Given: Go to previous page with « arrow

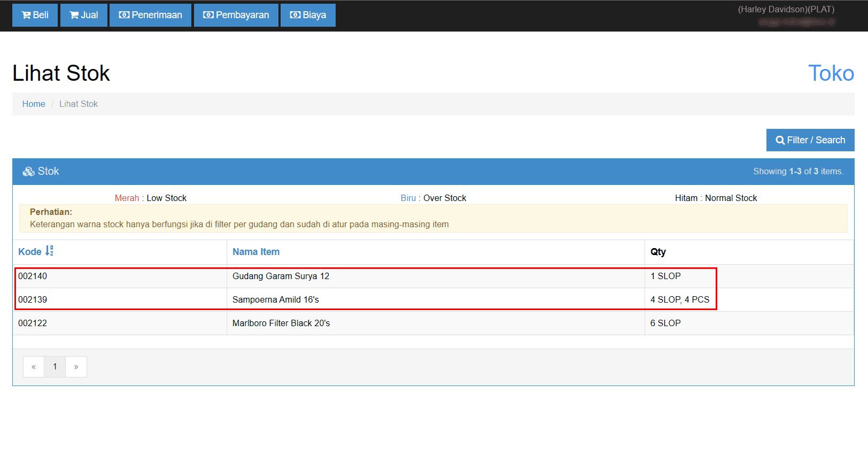Looking at the screenshot, I should tap(34, 367).
